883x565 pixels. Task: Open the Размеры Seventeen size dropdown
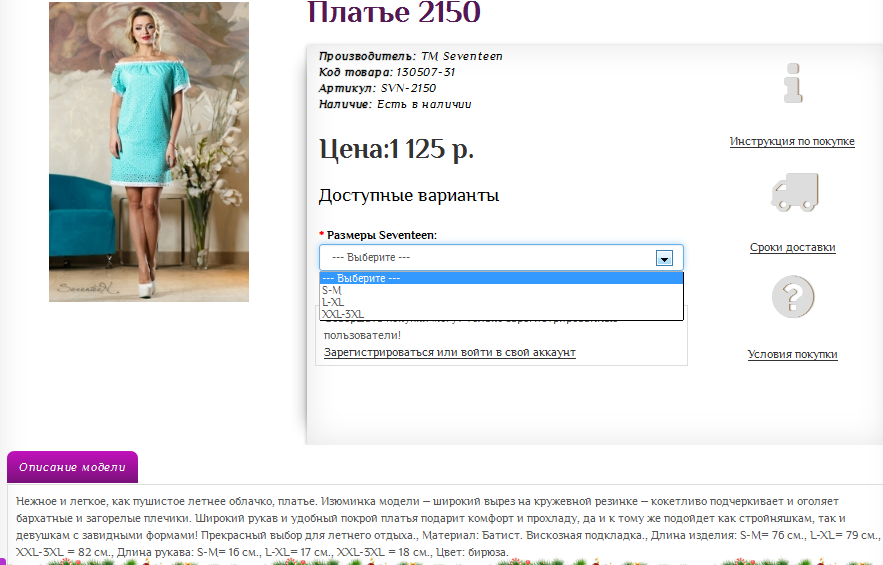click(x=501, y=257)
